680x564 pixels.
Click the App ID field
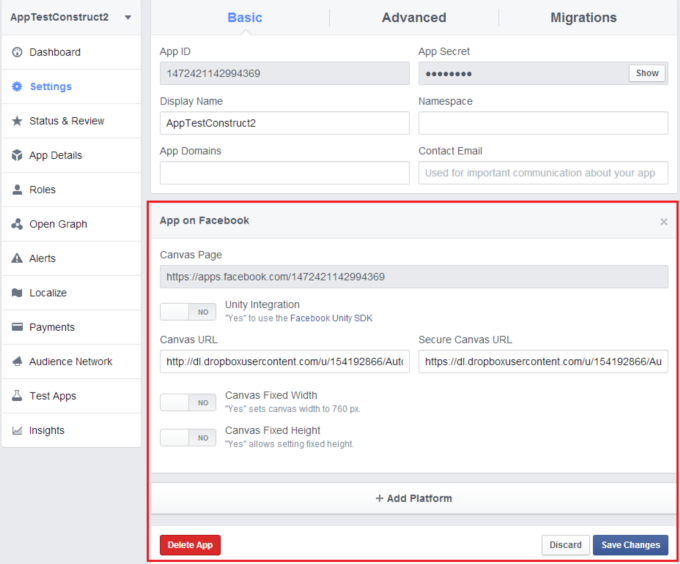(284, 73)
